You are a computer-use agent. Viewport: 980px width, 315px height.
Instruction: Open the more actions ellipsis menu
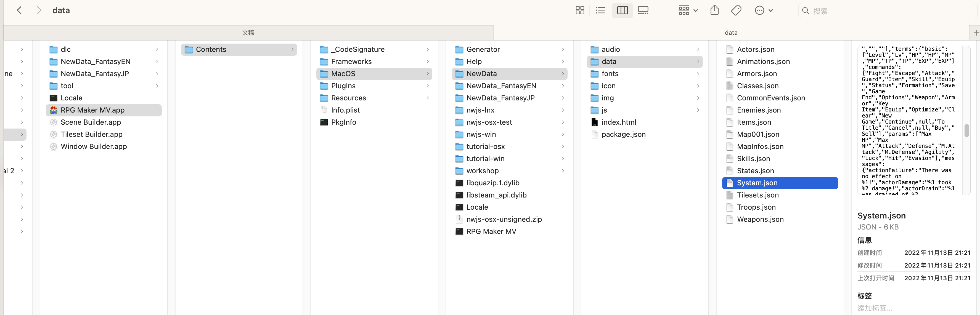[x=764, y=10]
